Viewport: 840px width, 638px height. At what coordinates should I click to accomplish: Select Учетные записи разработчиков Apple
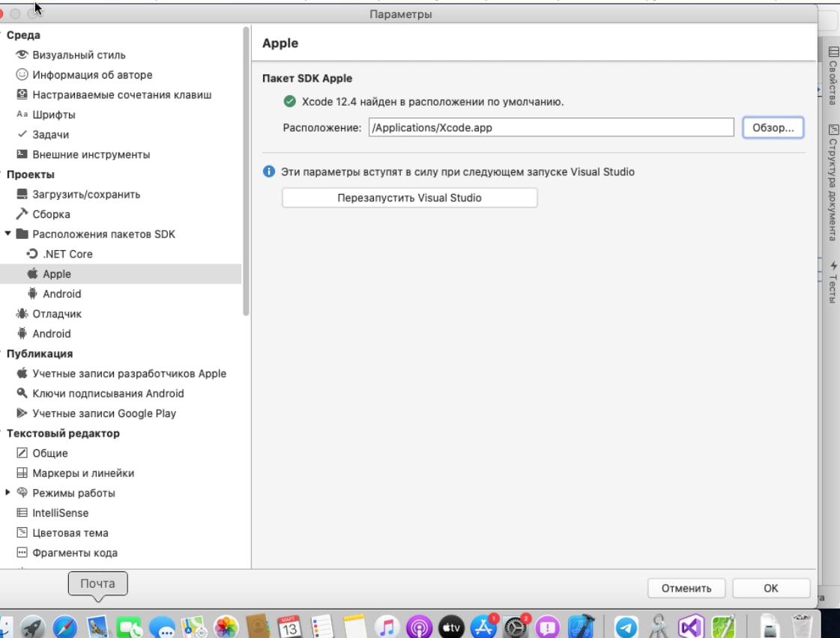click(129, 374)
